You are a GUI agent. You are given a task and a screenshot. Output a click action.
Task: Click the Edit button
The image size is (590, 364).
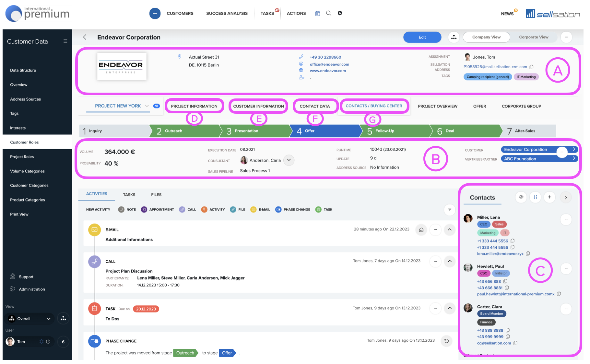point(422,37)
